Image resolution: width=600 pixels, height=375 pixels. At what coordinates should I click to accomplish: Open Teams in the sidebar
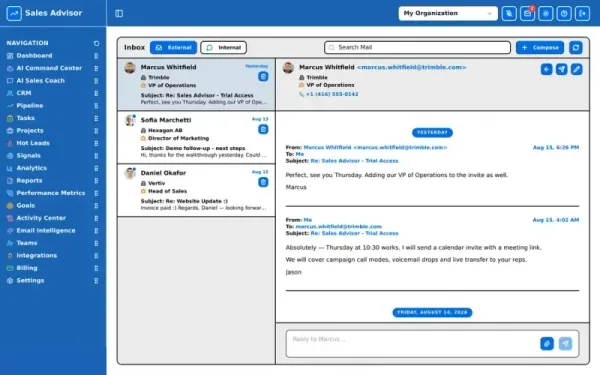(26, 243)
